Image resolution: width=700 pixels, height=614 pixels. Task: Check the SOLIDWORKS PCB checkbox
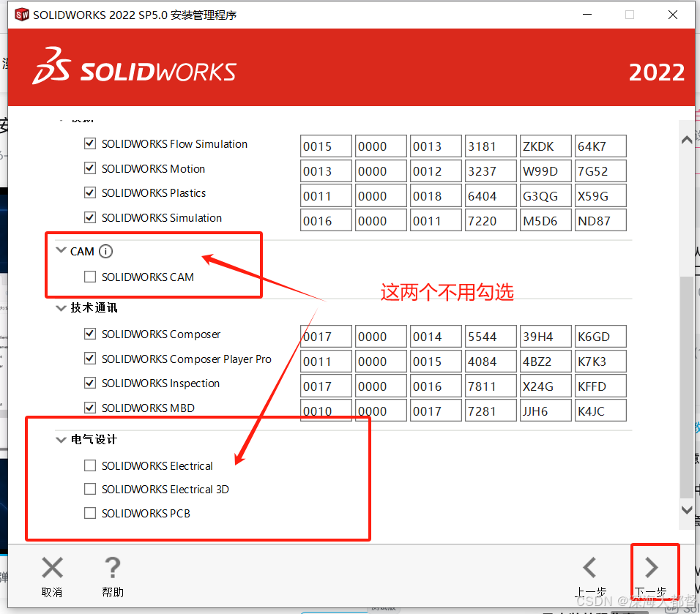point(90,513)
